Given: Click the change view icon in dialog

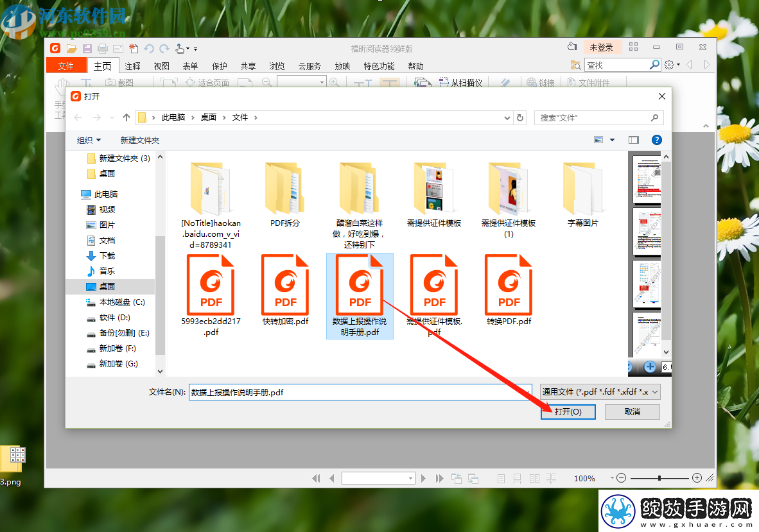Looking at the screenshot, I should click(598, 140).
